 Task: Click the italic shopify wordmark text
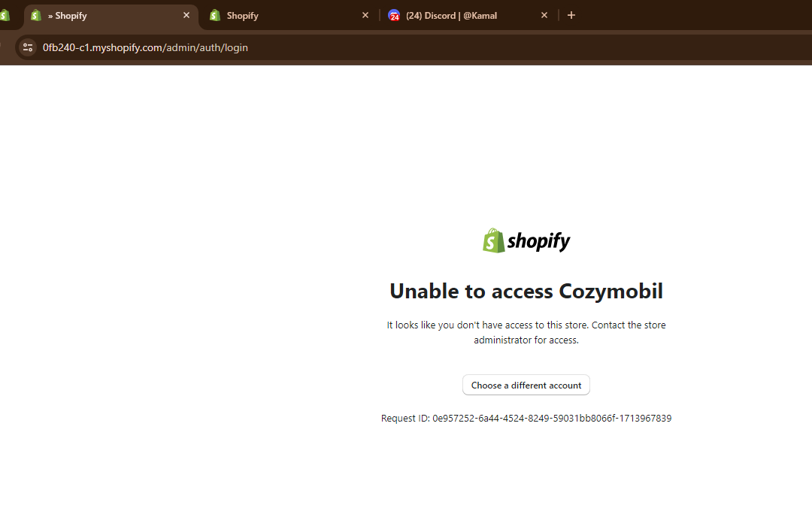pos(538,240)
